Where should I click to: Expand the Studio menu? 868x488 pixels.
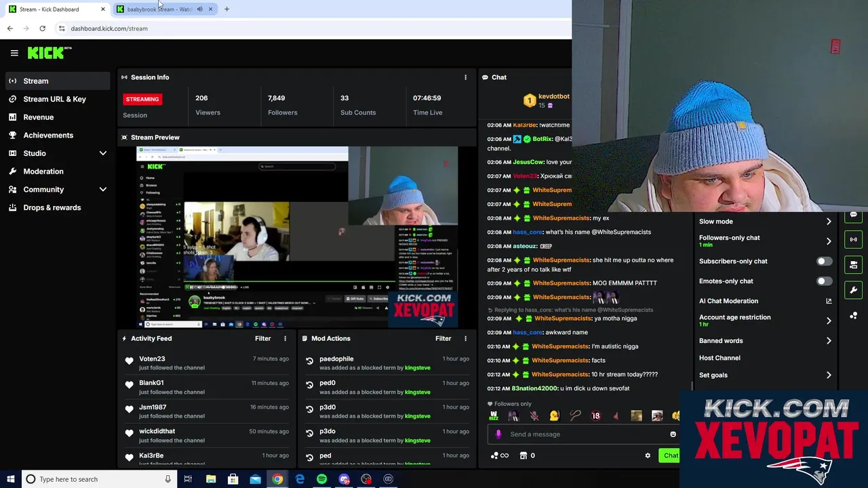(x=58, y=153)
